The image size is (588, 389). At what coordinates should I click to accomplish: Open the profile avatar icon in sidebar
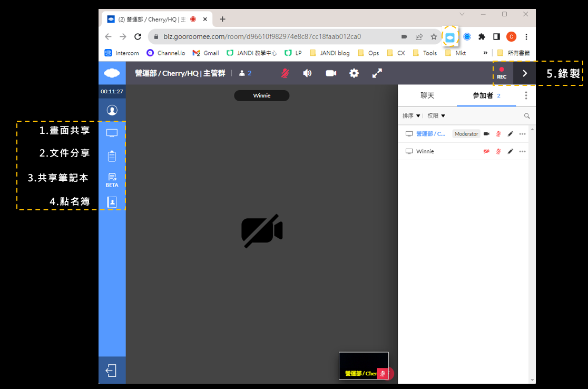click(112, 110)
